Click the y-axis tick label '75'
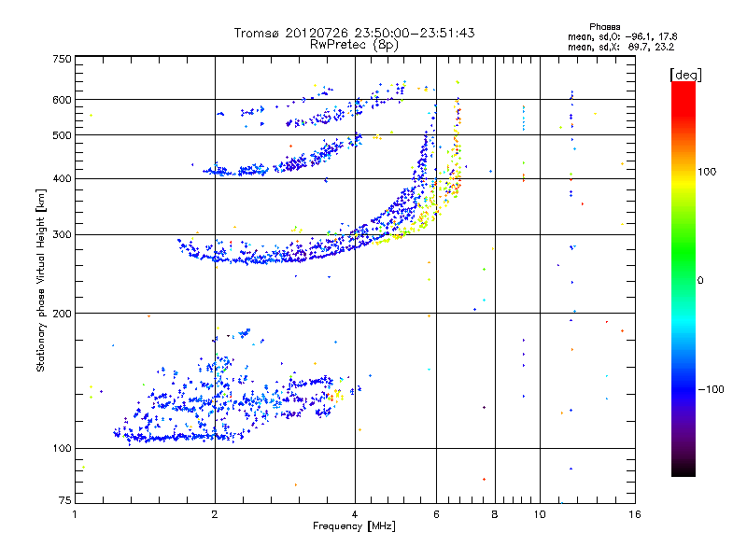Viewport: 747px width, 560px height. 65,500
